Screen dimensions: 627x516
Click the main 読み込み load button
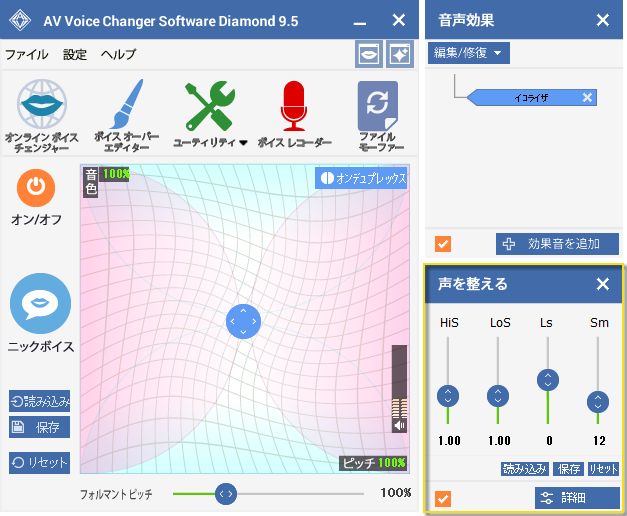(40, 401)
